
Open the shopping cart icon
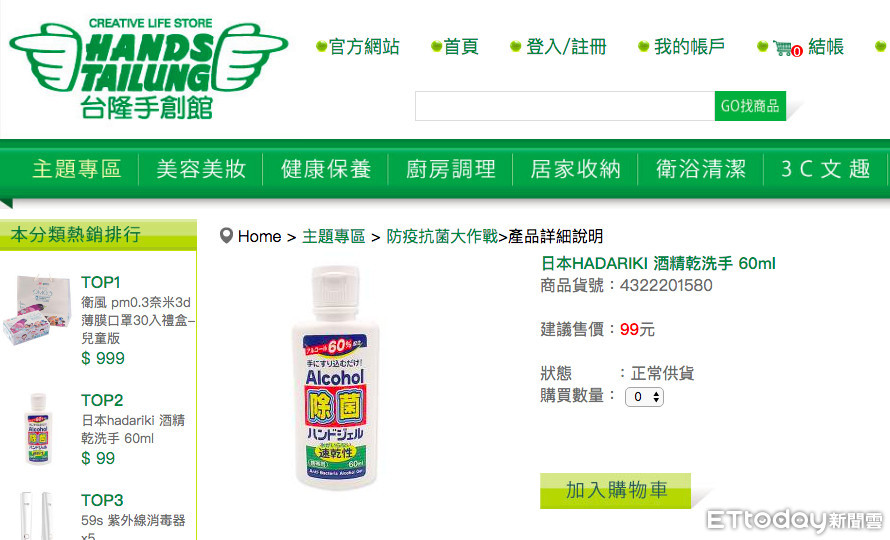787,48
